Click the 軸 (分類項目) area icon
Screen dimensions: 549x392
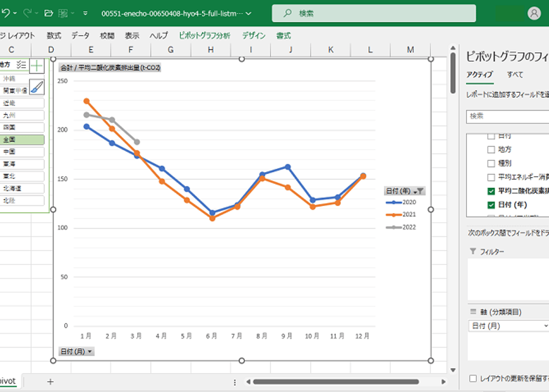pyautogui.click(x=473, y=311)
